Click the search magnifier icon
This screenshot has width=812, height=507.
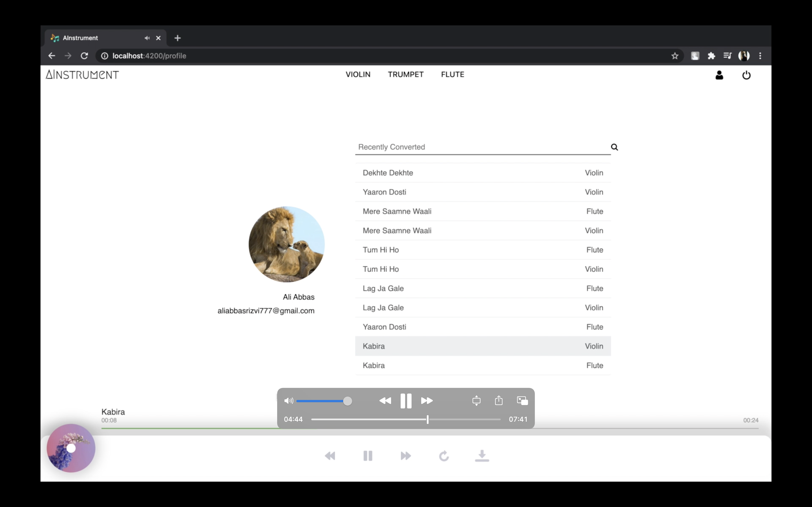614,147
